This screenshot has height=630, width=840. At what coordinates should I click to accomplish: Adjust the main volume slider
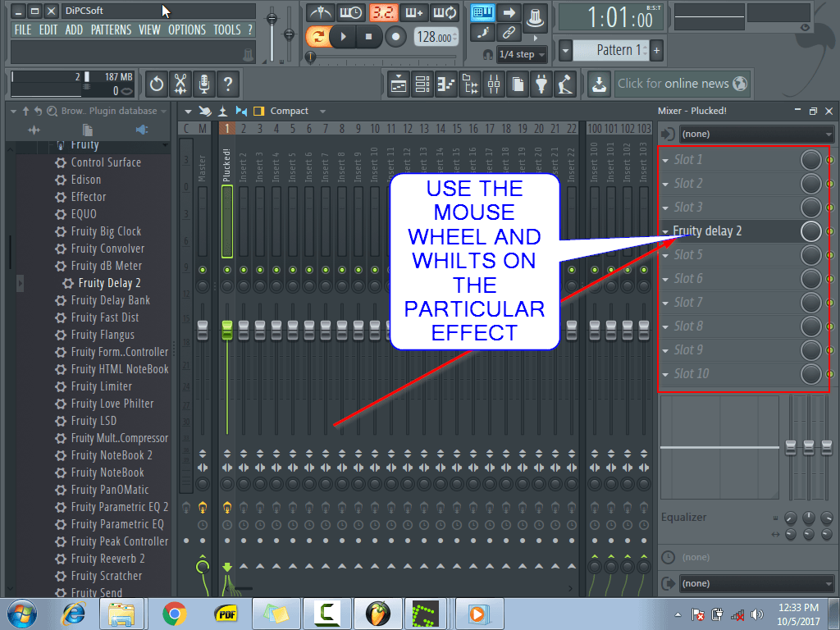272,19
